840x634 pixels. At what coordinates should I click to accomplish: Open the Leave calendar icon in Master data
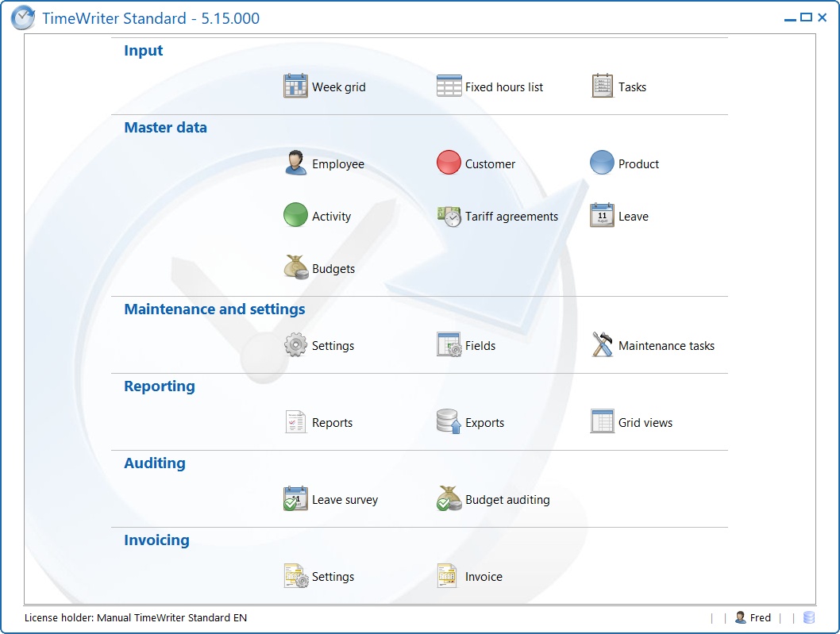[x=602, y=215]
